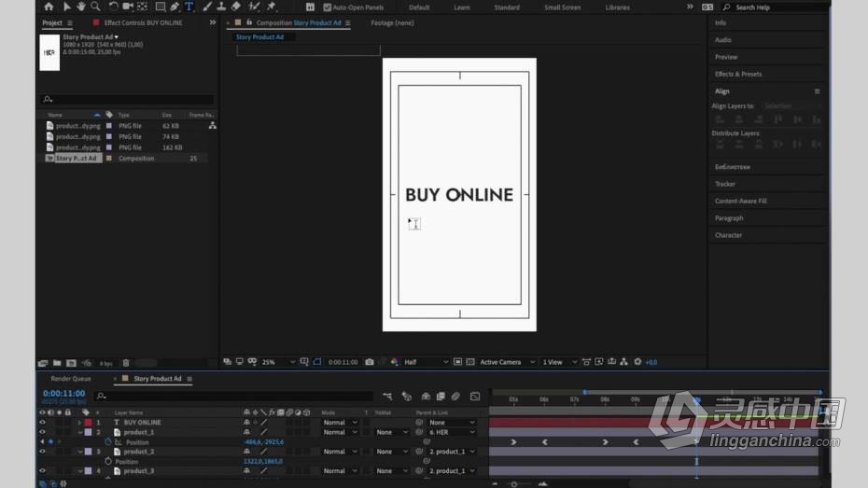Select the Puppet Pin tool

pos(272,7)
